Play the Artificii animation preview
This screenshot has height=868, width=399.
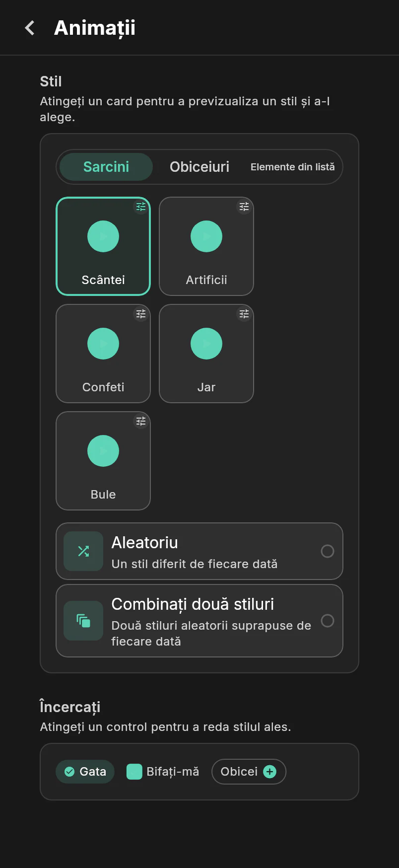206,236
